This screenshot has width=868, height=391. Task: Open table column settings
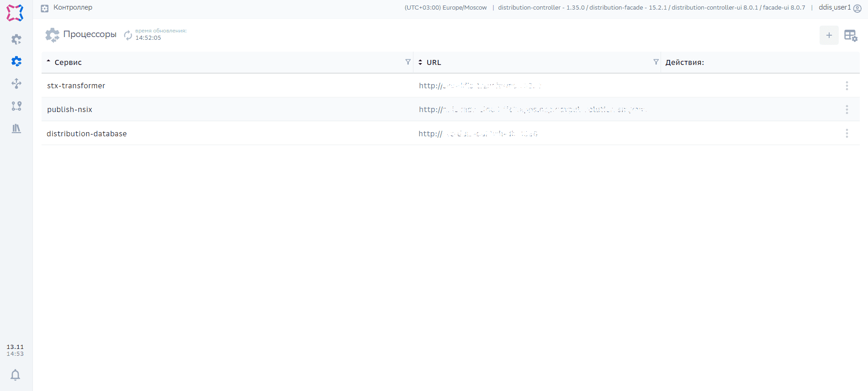click(x=850, y=35)
